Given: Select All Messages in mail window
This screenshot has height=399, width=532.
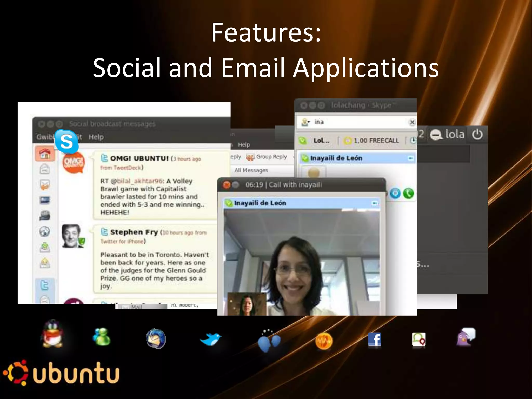Looking at the screenshot, I should 251,170.
